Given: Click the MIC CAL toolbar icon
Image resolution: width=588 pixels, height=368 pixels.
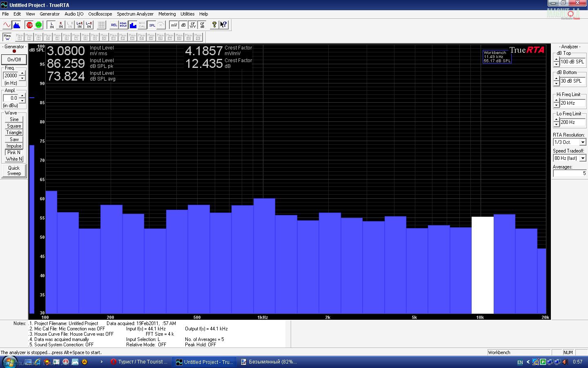Looking at the screenshot, I should pos(142,25).
